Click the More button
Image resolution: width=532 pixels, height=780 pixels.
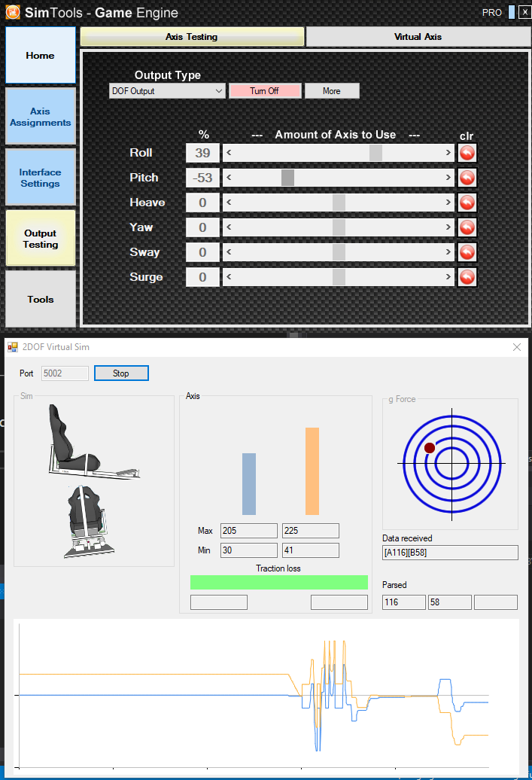coord(331,91)
